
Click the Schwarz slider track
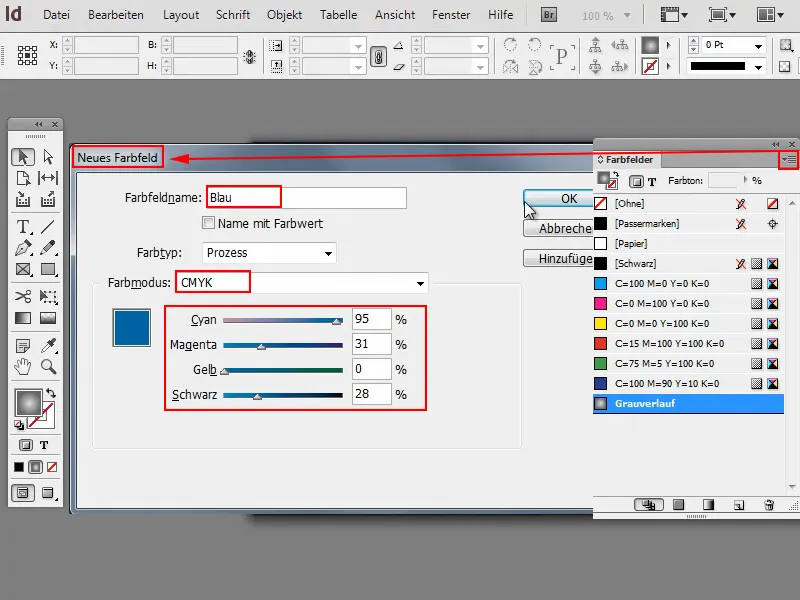(x=283, y=395)
